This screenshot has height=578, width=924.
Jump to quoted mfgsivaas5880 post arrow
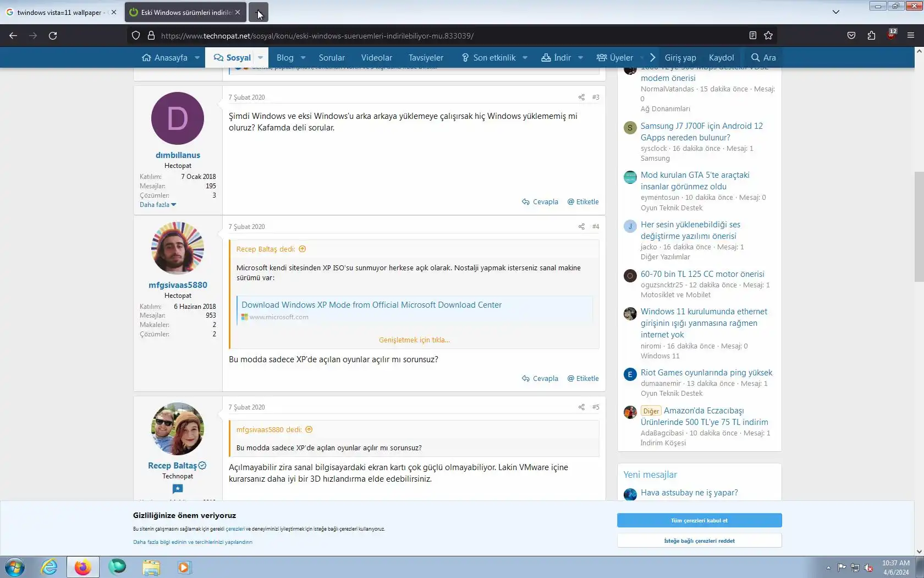pos(309,429)
